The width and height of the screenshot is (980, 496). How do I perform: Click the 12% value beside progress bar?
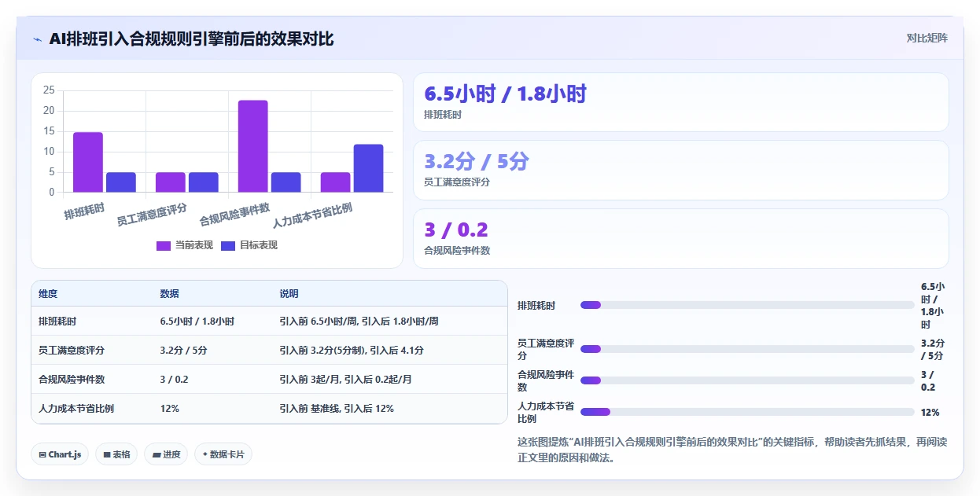(930, 413)
